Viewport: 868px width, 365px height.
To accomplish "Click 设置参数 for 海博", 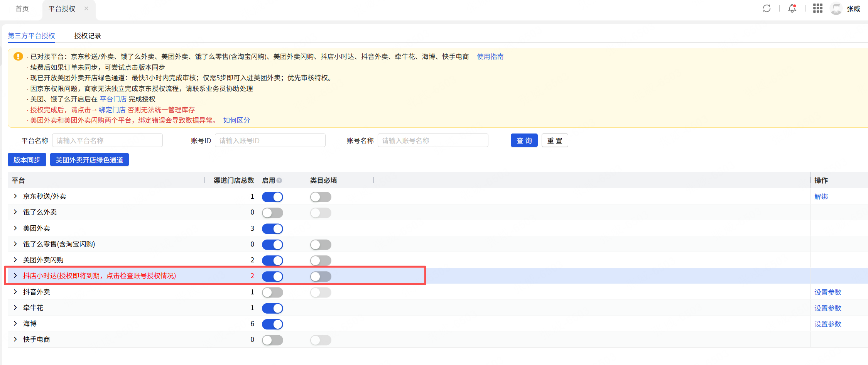I will 828,324.
